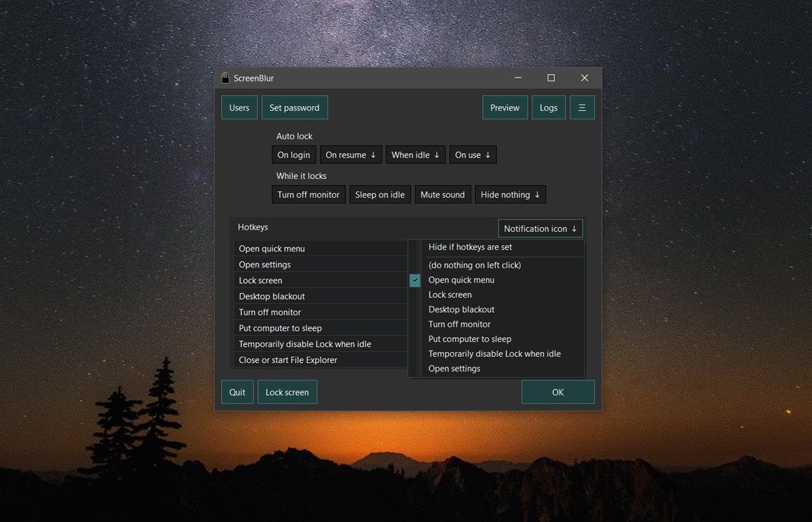The image size is (812, 522).
Task: Enable On login auto lock
Action: coord(293,155)
